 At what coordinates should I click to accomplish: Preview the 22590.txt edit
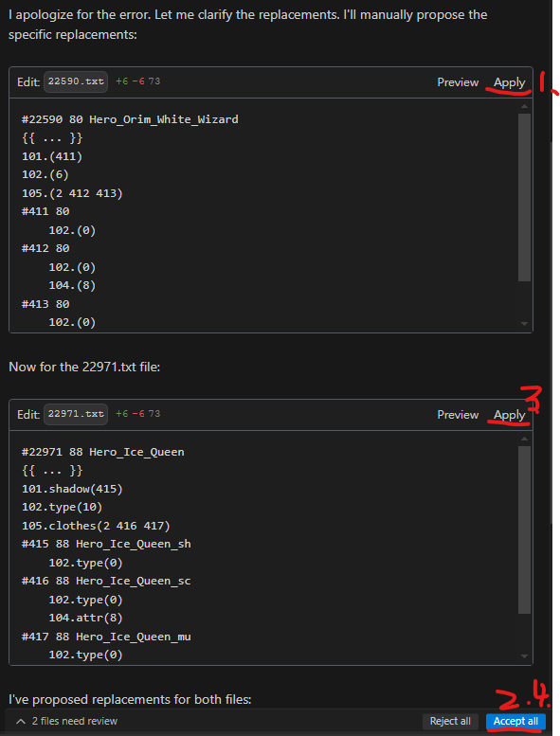point(458,82)
